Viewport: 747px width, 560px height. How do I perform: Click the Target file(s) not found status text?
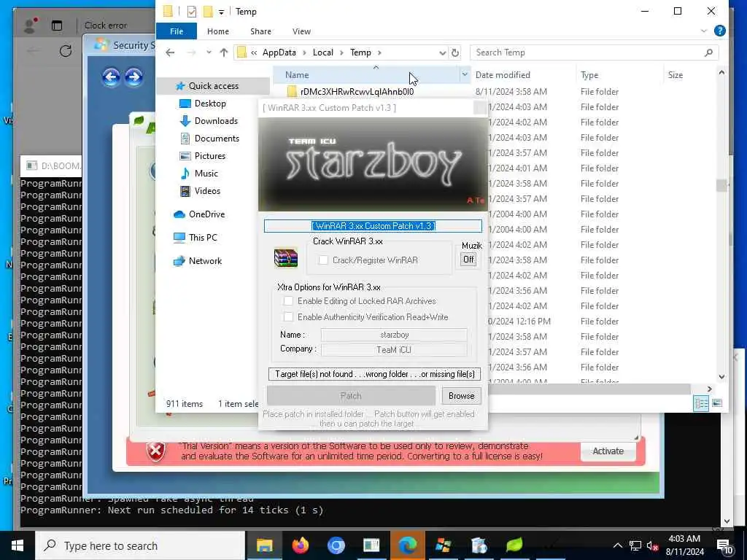tap(374, 374)
